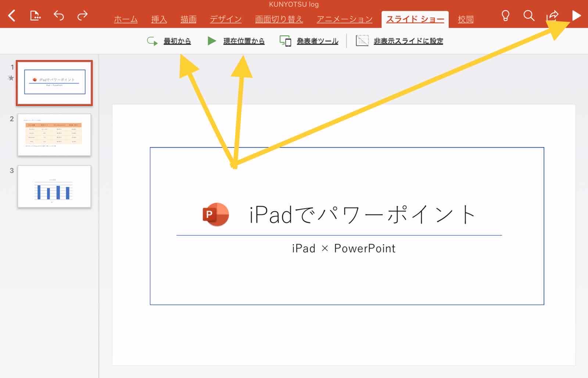
Task: Open the 描画 tab
Action: point(189,19)
